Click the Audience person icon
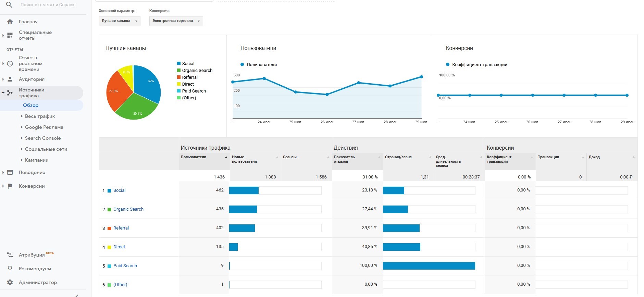The width and height of the screenshot is (644, 297). [x=10, y=79]
